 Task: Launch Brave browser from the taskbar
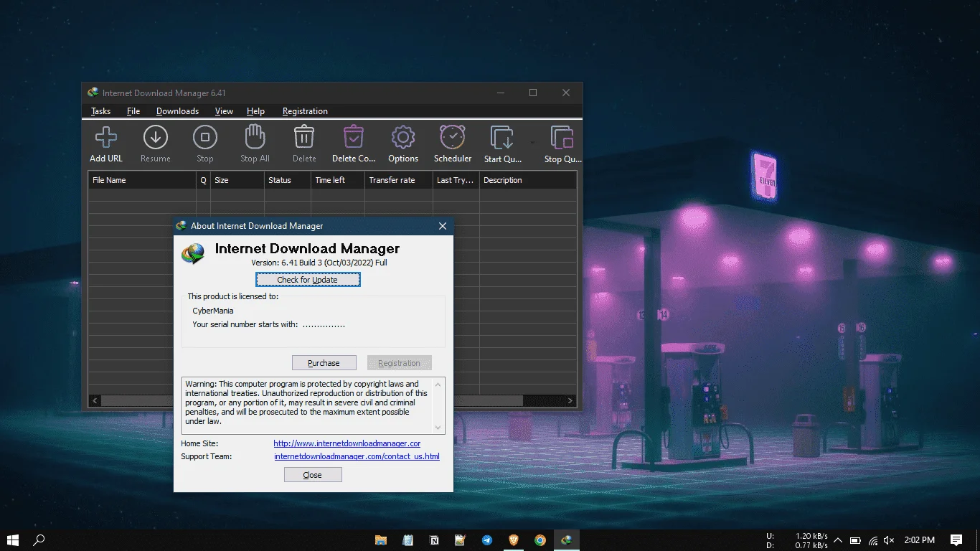(x=514, y=540)
